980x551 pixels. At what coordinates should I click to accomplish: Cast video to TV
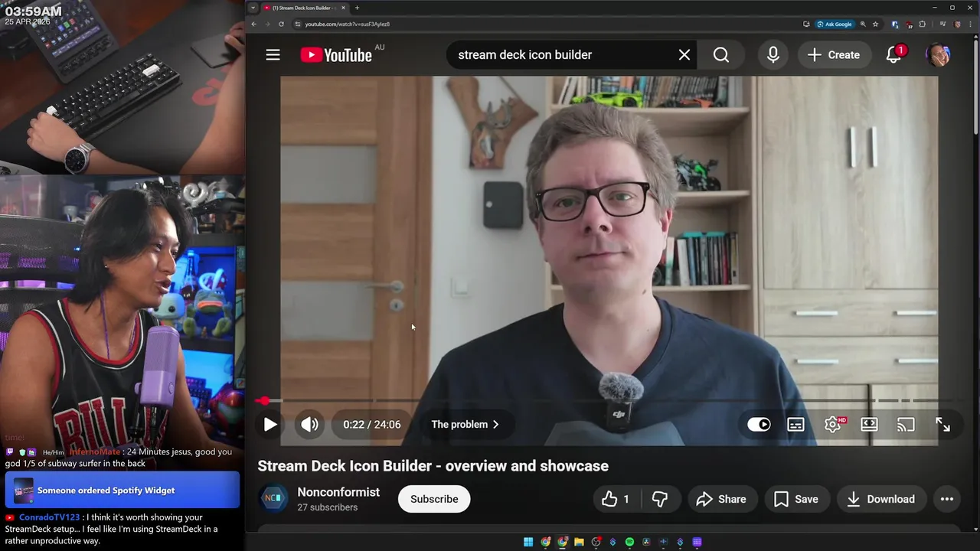click(x=906, y=424)
